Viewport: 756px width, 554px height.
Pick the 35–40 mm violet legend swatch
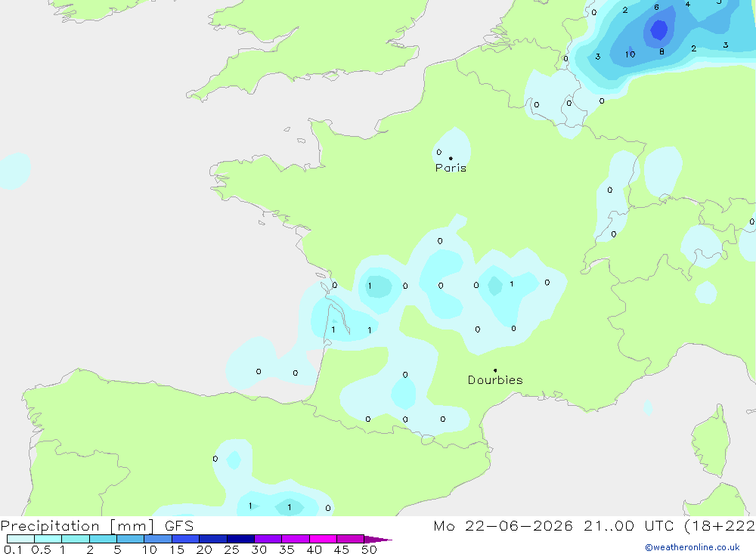click(x=296, y=539)
